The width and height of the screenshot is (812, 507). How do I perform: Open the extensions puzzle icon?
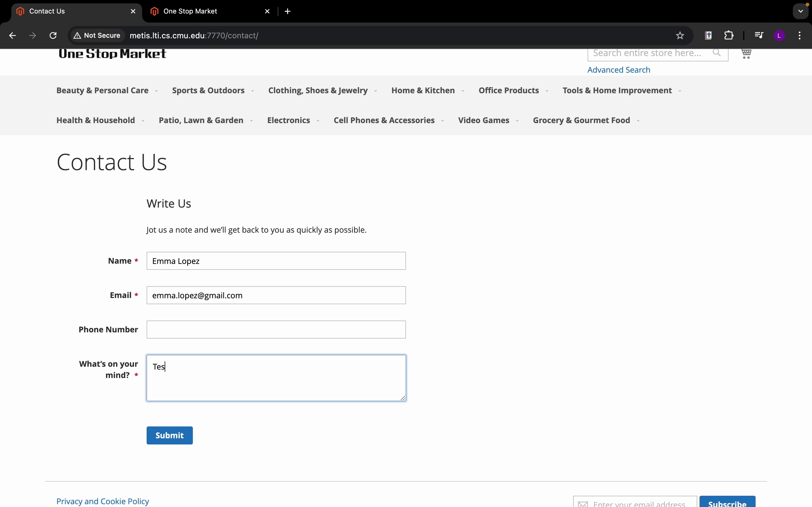pyautogui.click(x=729, y=35)
